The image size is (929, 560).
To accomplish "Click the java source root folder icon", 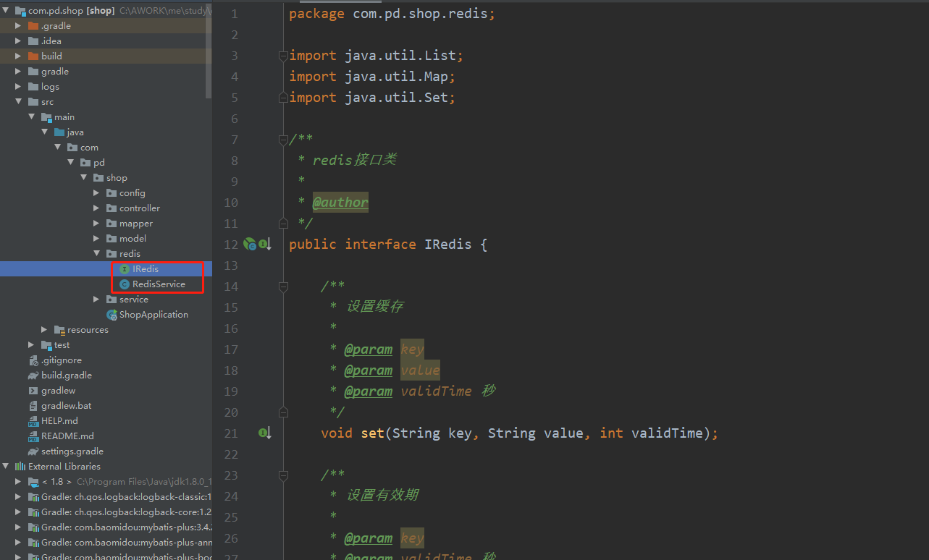I will pyautogui.click(x=59, y=132).
